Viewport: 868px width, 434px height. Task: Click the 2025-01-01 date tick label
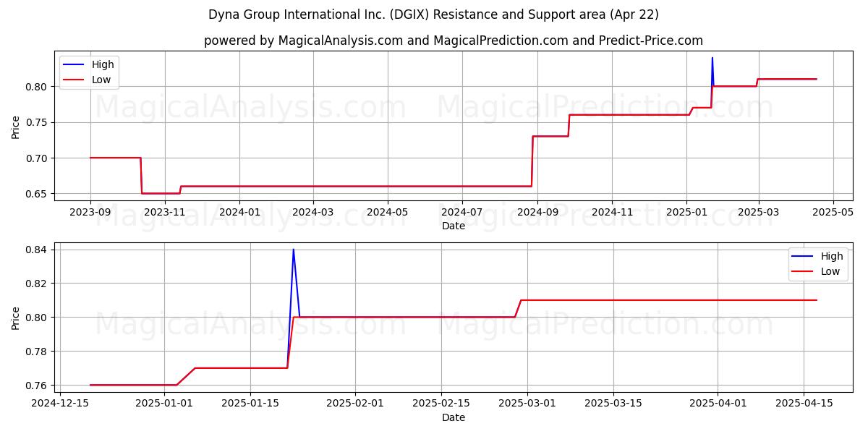164,404
